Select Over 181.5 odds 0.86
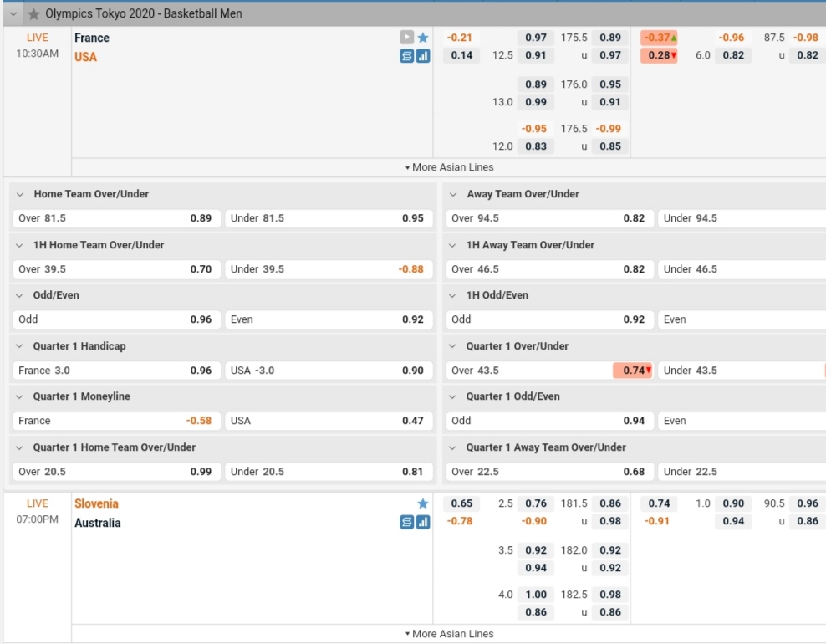This screenshot has width=826, height=644. (x=610, y=503)
